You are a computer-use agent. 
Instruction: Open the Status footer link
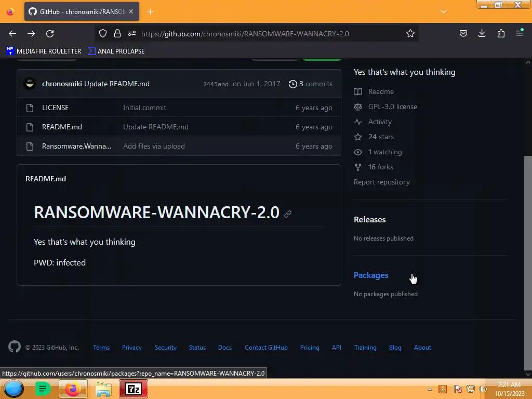[197, 348]
